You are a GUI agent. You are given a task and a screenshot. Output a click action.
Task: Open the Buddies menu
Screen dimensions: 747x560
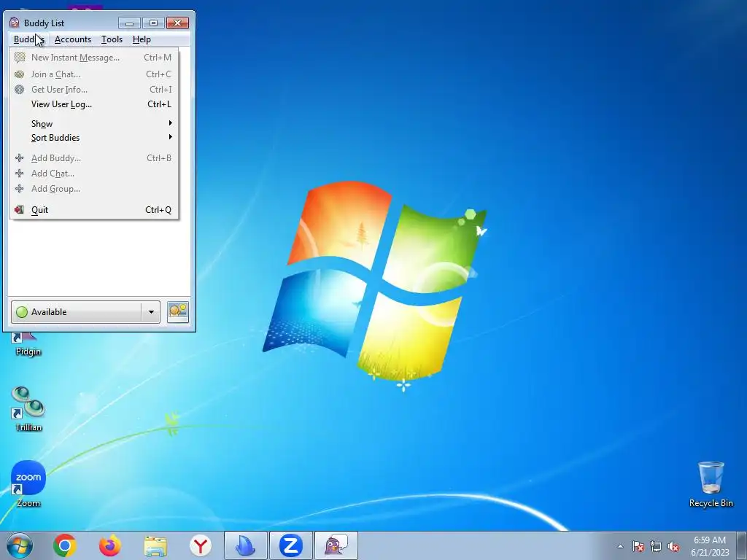pos(28,39)
